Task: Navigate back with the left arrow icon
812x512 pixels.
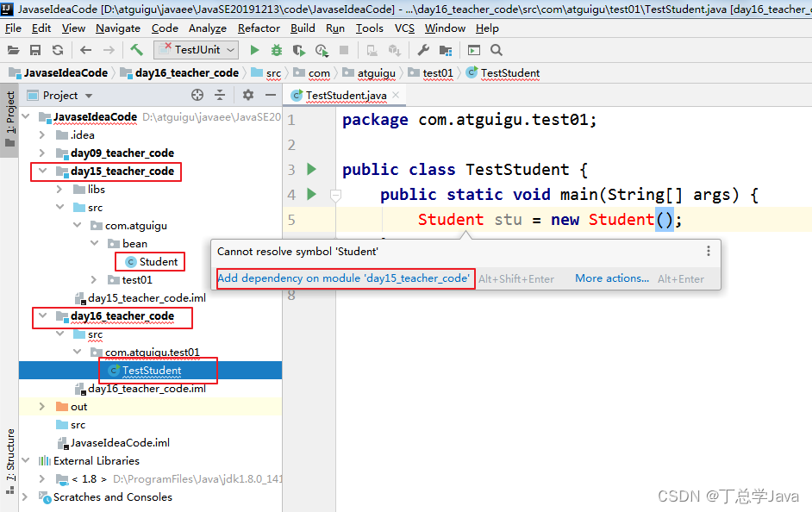Action: pyautogui.click(x=86, y=50)
